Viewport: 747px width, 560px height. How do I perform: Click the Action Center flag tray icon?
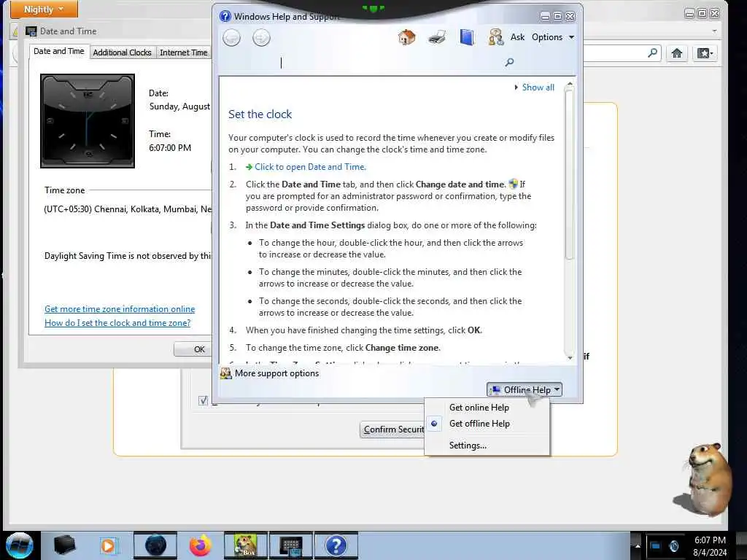click(x=656, y=545)
